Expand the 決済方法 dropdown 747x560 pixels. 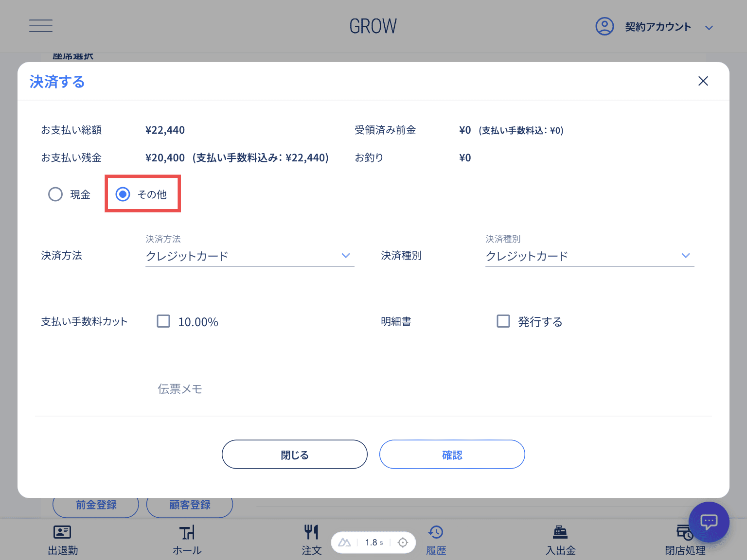[249, 256]
